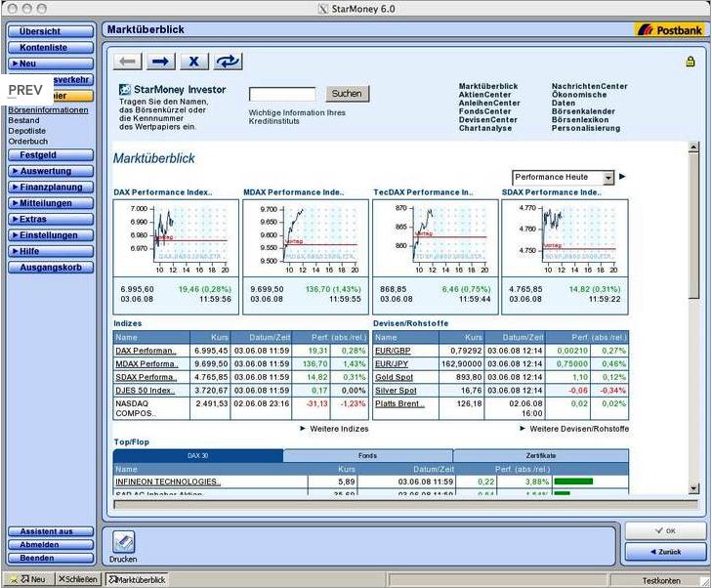Click the back arrow navigation button
This screenshot has width=712, height=588.
(x=128, y=62)
